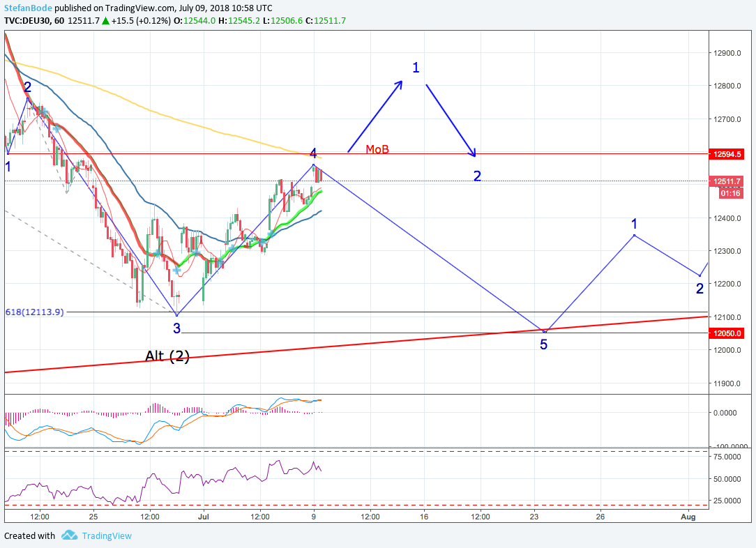Click the Jul label on time axis
Image resolution: width=756 pixels, height=548 pixels.
pyautogui.click(x=204, y=517)
